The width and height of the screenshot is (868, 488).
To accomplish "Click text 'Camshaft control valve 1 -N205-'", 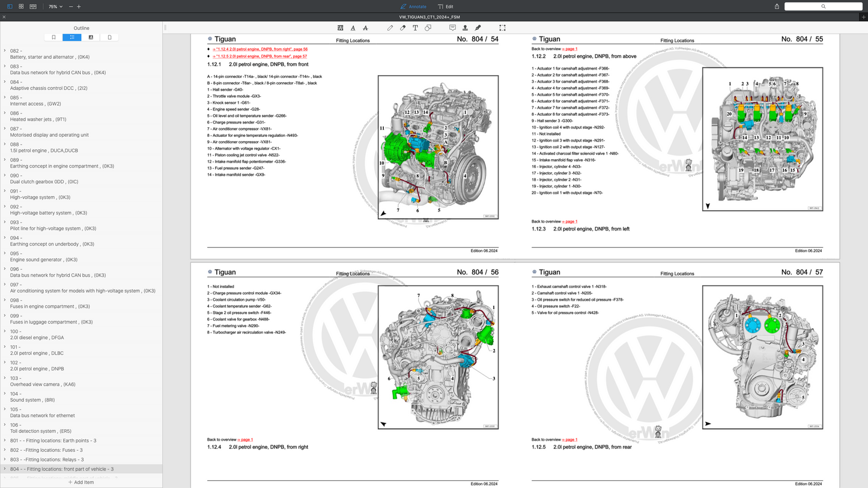I will (564, 294).
